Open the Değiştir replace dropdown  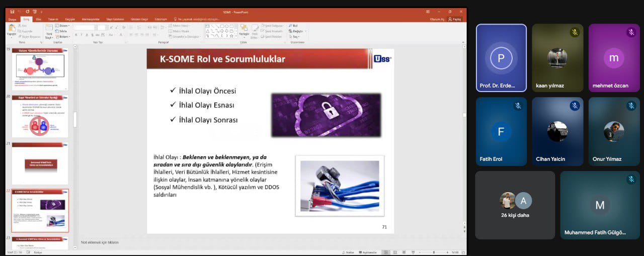click(x=297, y=31)
